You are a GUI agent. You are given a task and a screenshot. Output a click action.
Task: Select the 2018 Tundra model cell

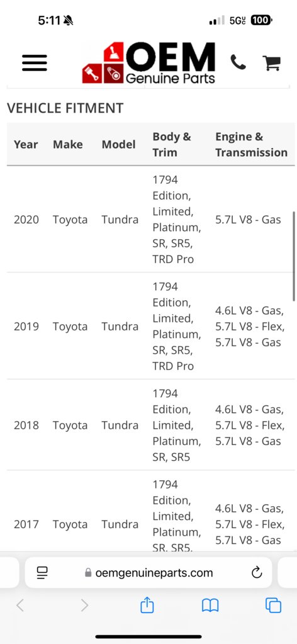(120, 425)
